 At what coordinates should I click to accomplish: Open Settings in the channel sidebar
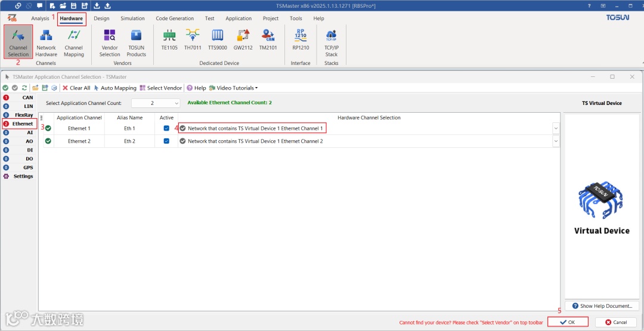pyautogui.click(x=18, y=176)
